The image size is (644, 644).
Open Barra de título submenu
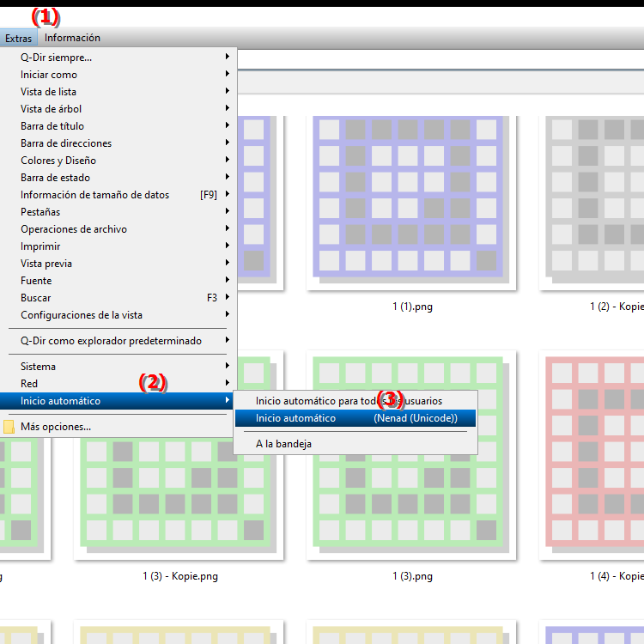tap(118, 126)
